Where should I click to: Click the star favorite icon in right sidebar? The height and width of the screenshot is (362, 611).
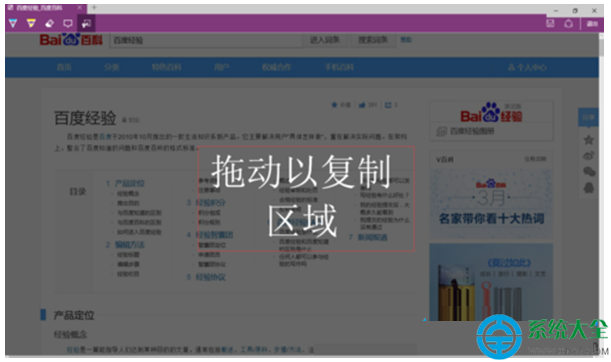(x=588, y=140)
